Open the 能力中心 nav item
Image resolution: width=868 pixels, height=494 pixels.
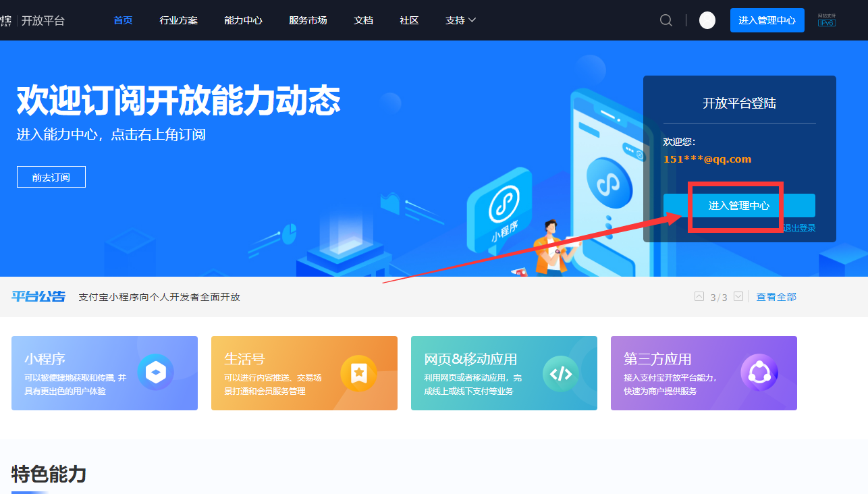coord(244,20)
